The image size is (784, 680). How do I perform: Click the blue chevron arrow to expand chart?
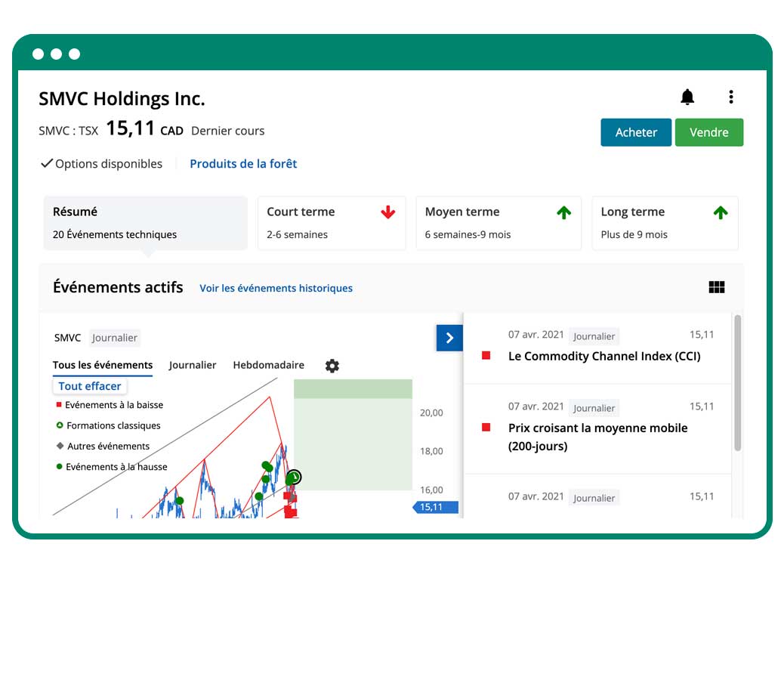(449, 338)
